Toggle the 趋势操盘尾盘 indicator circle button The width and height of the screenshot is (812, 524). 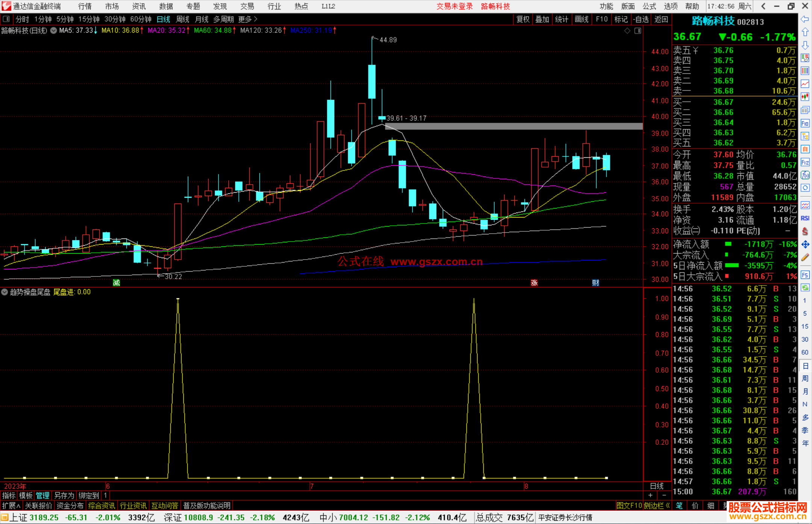5,292
